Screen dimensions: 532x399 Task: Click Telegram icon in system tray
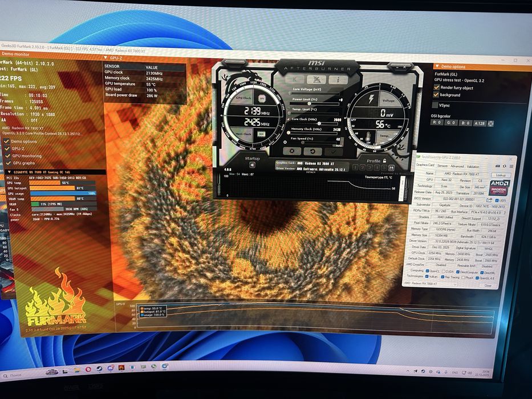click(416, 372)
